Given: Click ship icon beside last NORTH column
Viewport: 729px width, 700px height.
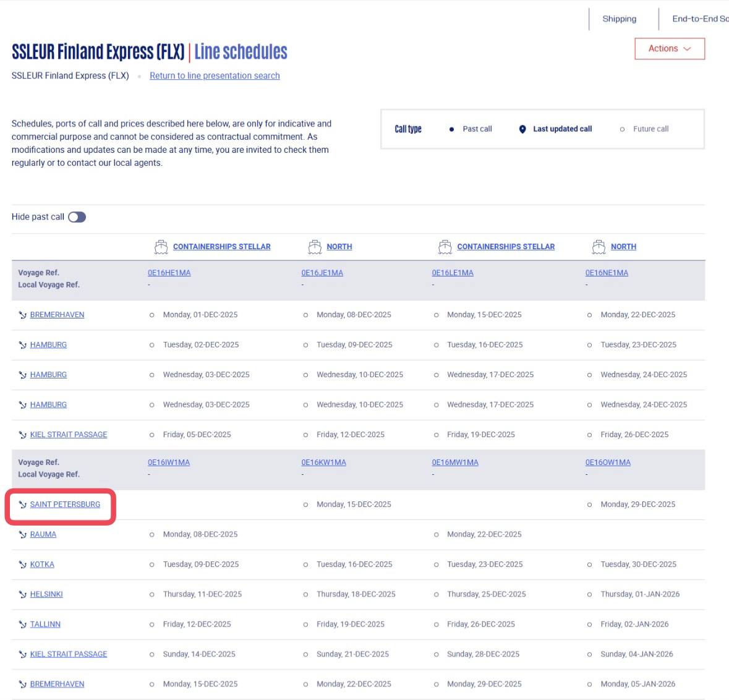Looking at the screenshot, I should coord(599,247).
